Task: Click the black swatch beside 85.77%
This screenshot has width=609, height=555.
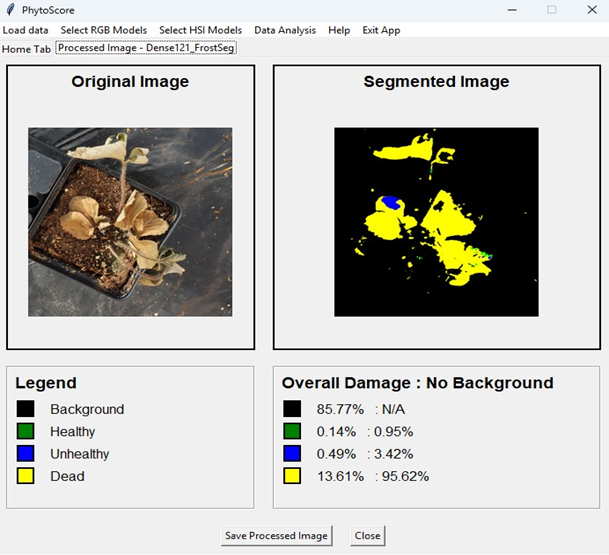Action: (292, 409)
